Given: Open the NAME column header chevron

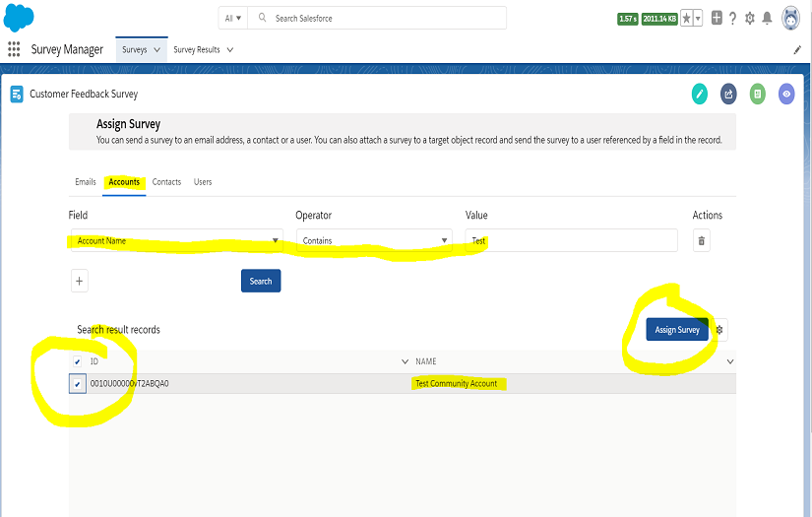Looking at the screenshot, I should point(730,361).
